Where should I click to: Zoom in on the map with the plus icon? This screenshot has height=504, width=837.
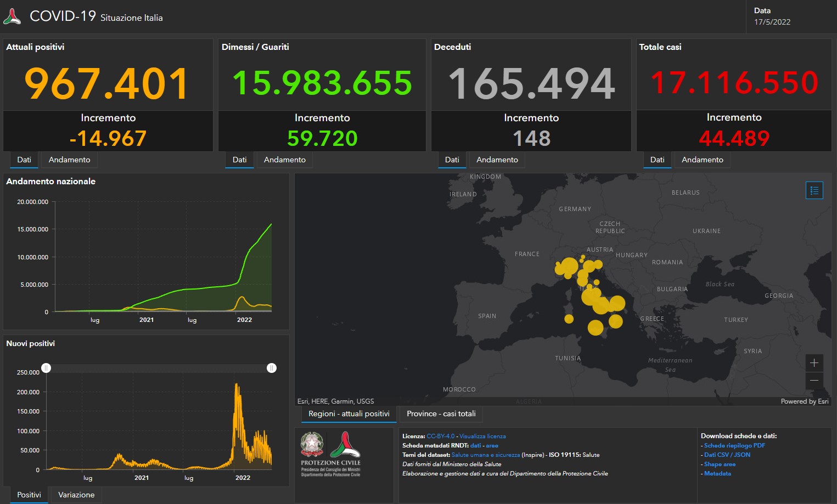point(814,363)
